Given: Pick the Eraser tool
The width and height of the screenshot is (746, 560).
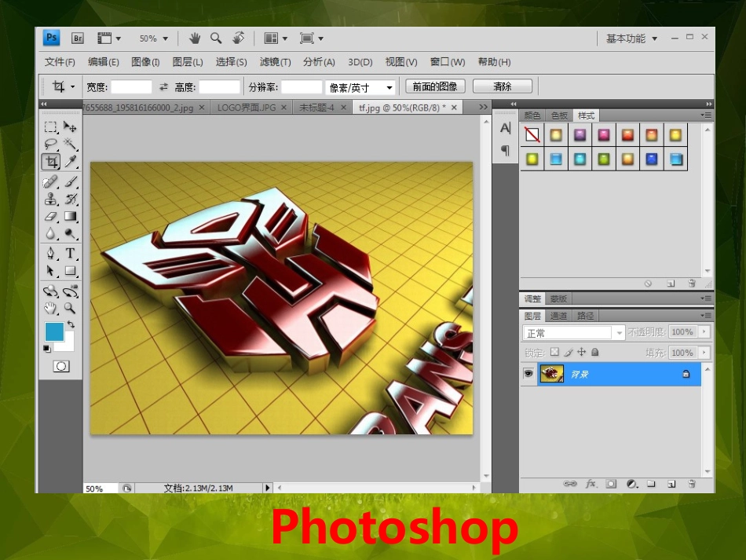Looking at the screenshot, I should (51, 216).
